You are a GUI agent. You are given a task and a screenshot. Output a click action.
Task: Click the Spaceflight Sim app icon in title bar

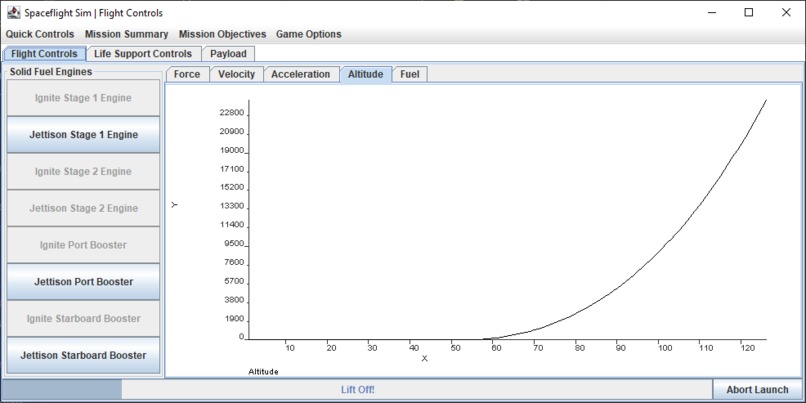[13, 12]
